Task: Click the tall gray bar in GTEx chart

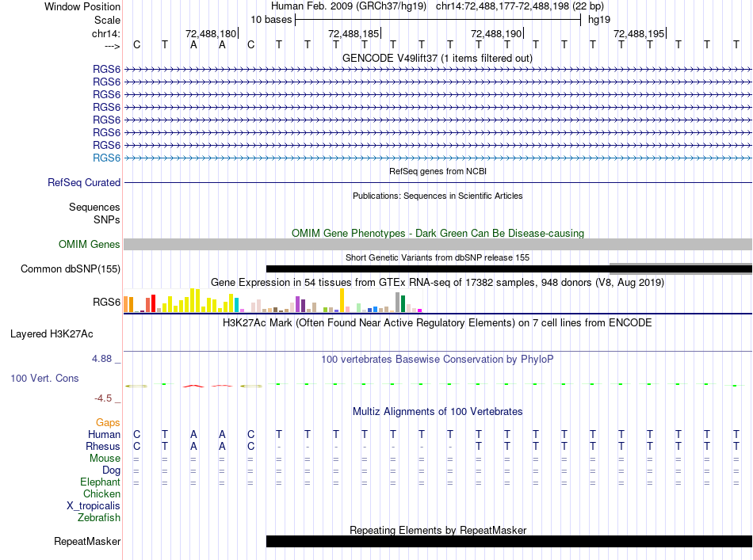Action: pyautogui.click(x=398, y=303)
